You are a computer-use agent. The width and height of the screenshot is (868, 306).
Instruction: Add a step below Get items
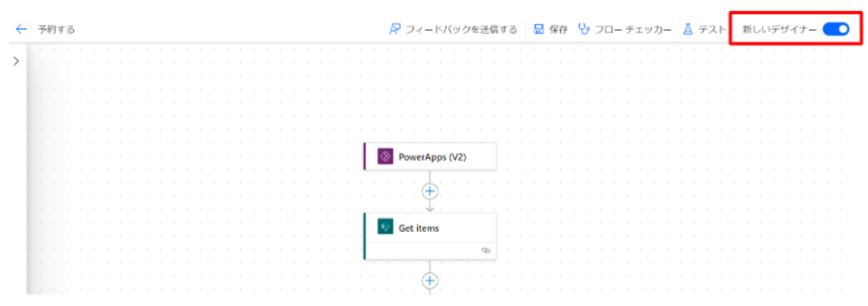pyautogui.click(x=429, y=281)
